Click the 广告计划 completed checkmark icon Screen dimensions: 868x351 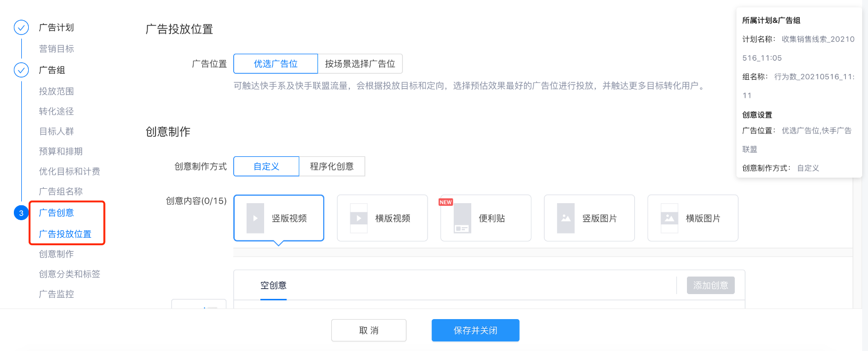coord(21,28)
